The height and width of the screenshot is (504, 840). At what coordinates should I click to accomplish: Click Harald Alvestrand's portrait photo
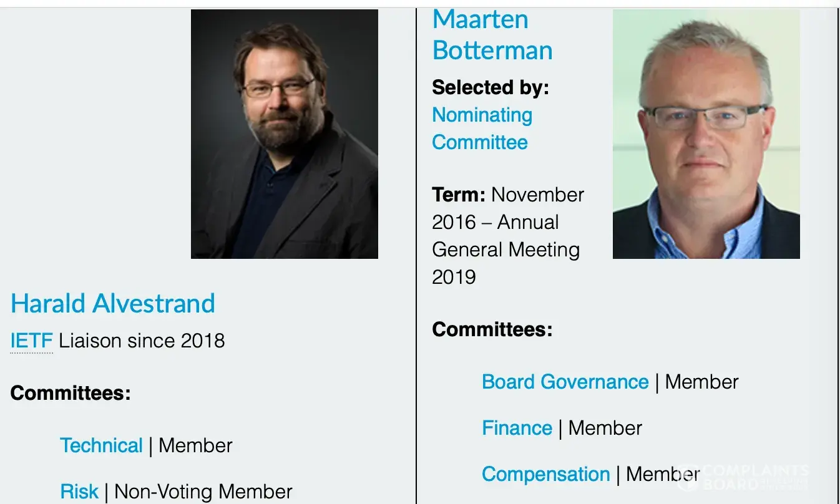tap(284, 133)
